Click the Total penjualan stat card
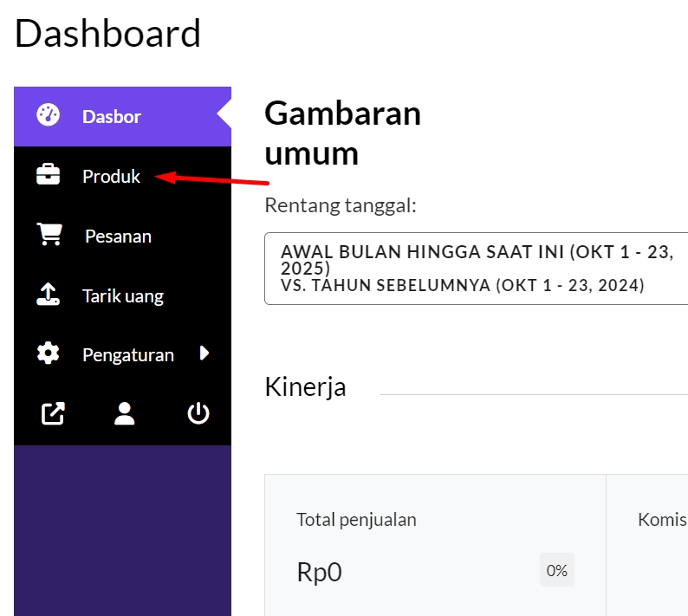Image resolution: width=688 pixels, height=616 pixels. click(x=435, y=545)
